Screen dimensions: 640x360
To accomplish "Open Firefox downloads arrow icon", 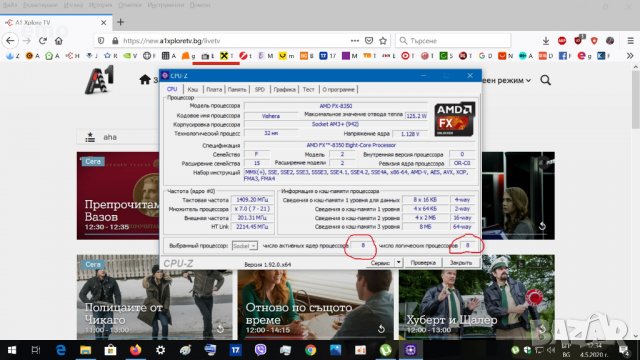I will pos(546,41).
